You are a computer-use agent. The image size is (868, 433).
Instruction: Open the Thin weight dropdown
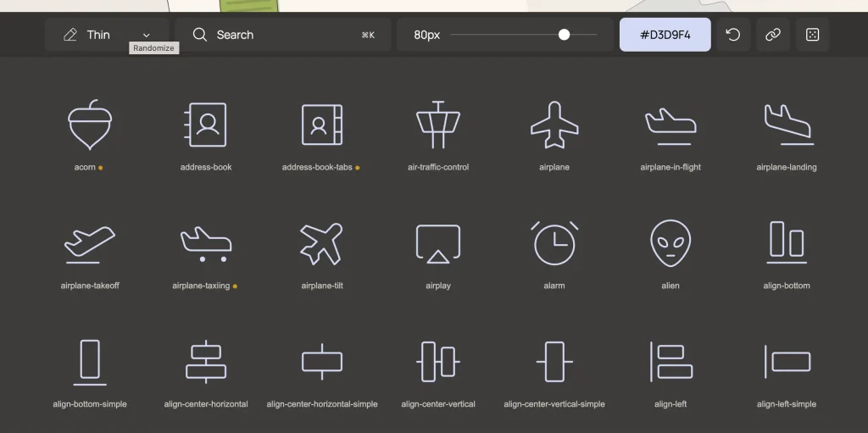(x=107, y=35)
